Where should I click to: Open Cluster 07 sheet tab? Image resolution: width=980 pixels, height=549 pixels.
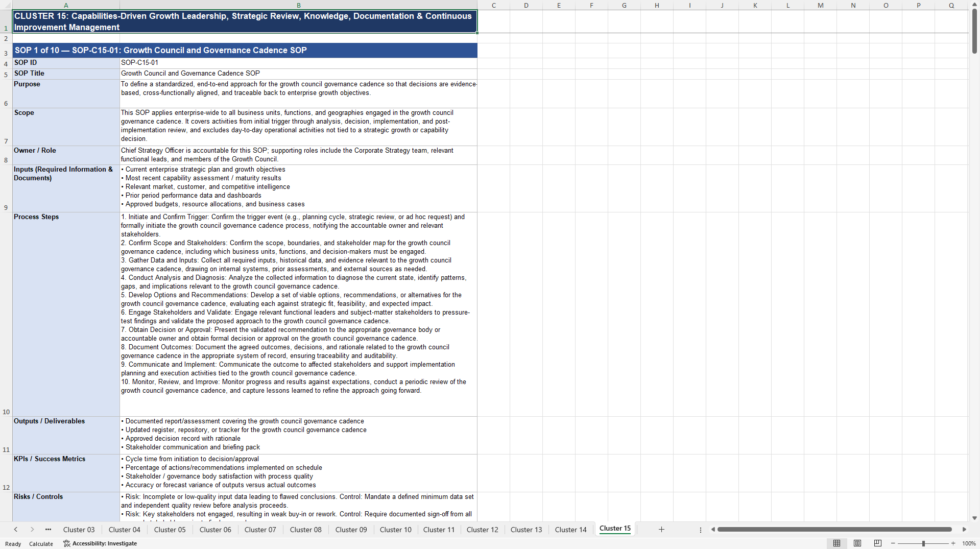[x=260, y=530]
